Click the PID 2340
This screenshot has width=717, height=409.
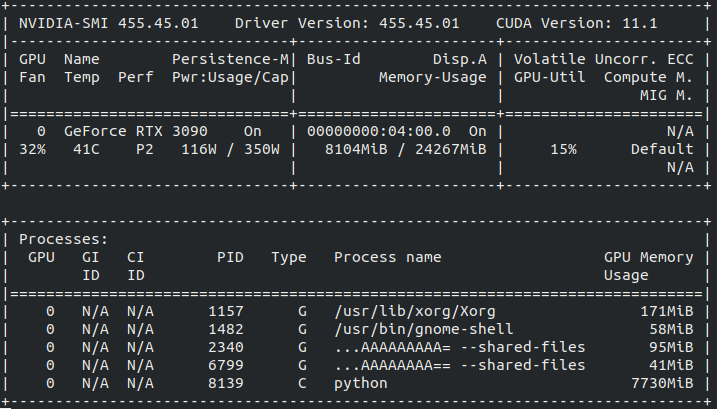226,347
